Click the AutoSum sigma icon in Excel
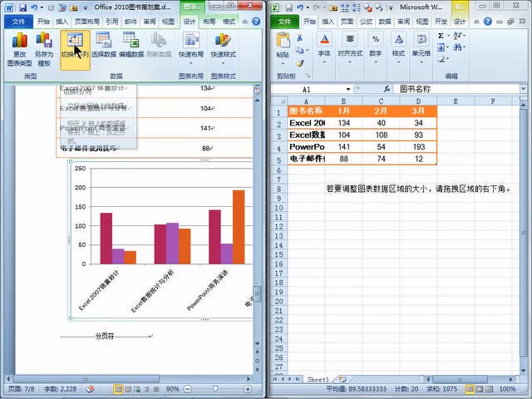 point(441,36)
